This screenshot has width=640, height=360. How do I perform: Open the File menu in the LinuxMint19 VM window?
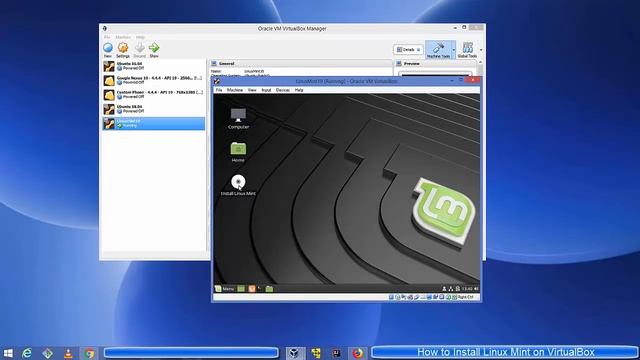point(219,90)
